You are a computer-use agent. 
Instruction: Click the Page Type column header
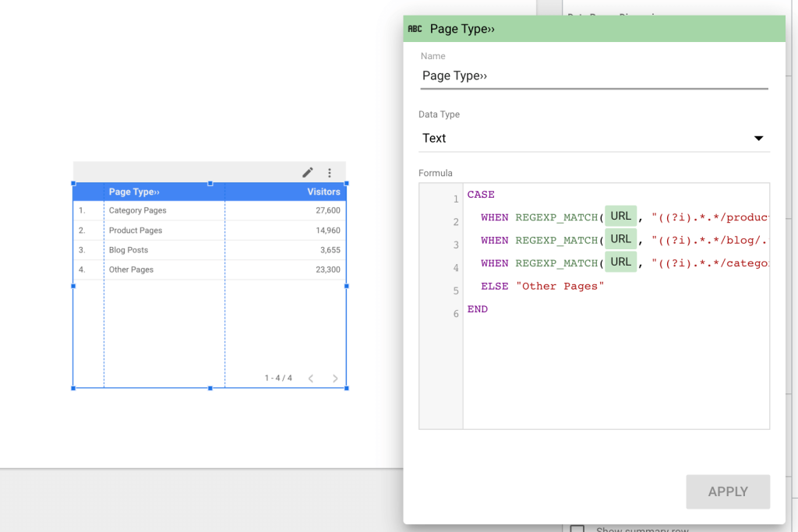click(134, 192)
